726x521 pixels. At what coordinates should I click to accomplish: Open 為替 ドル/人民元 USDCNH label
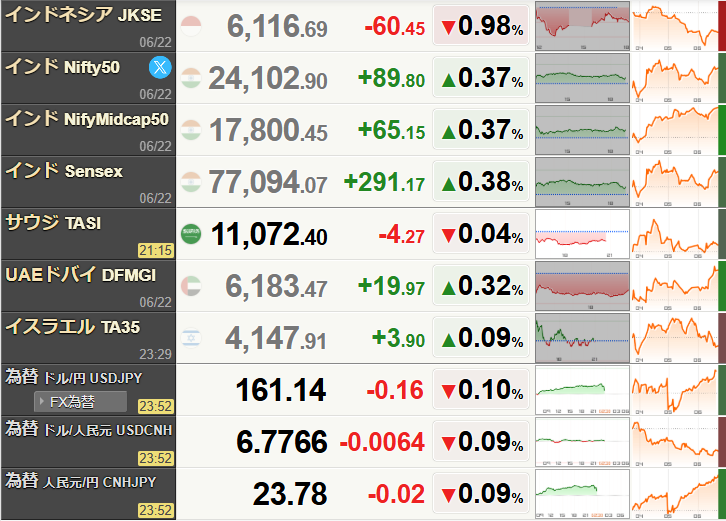[x=88, y=429]
